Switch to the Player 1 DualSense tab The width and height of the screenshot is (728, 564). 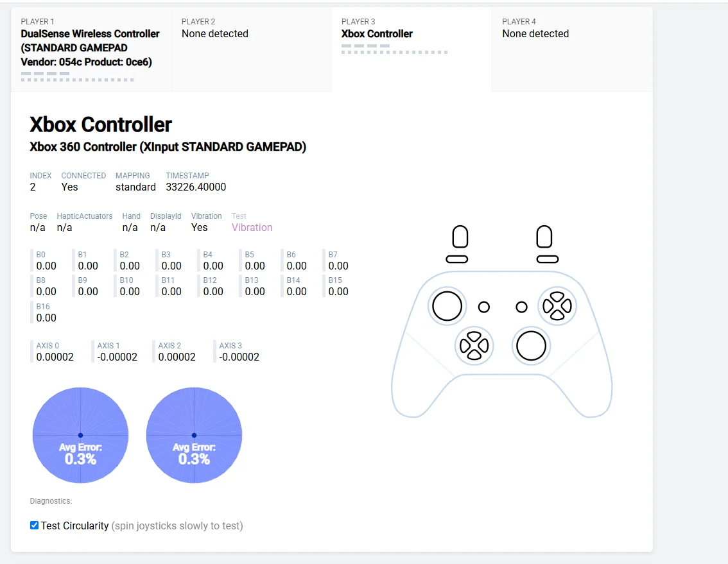(x=91, y=49)
